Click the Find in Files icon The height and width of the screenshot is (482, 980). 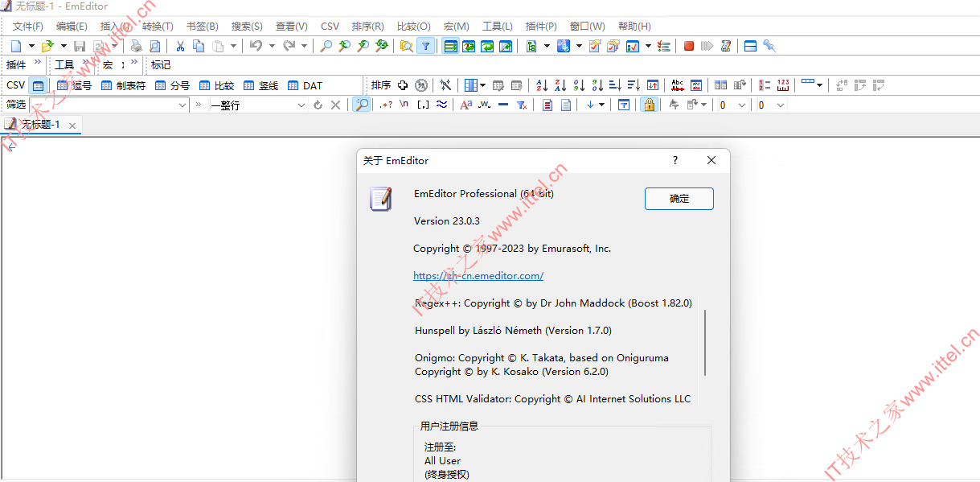pyautogui.click(x=406, y=46)
